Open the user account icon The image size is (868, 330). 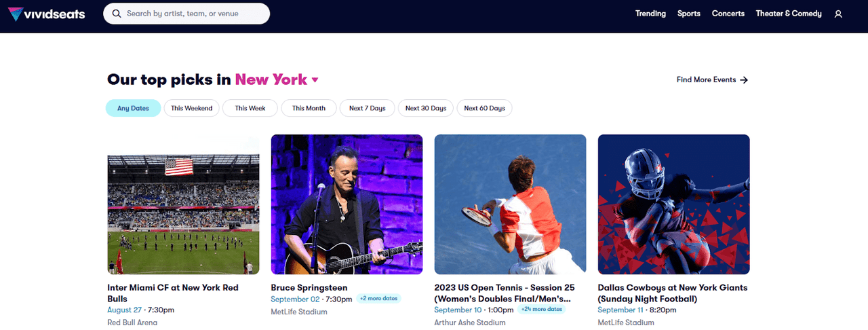point(838,14)
